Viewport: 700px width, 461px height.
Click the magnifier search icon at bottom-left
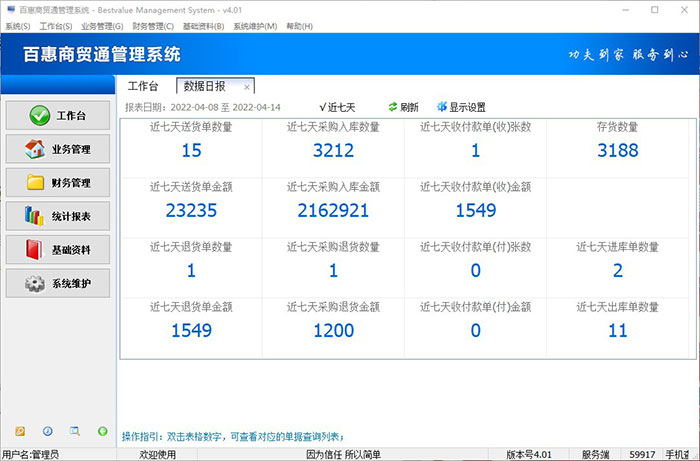click(74, 431)
